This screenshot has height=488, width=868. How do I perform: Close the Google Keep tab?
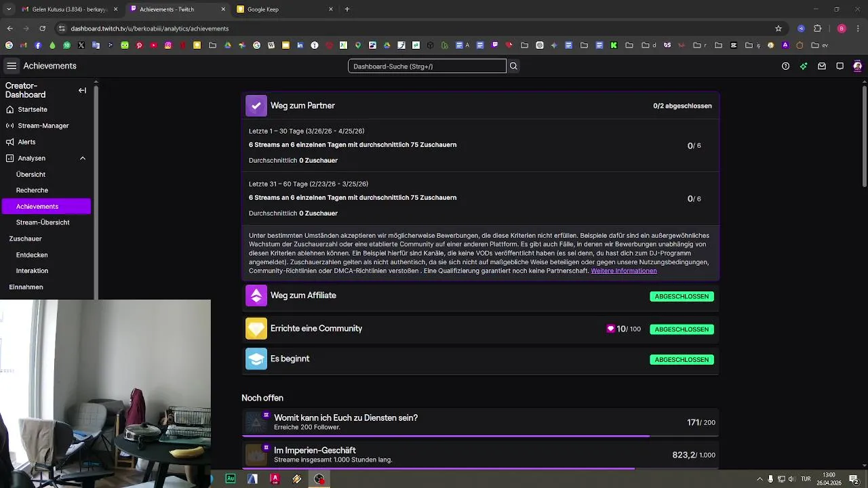coord(330,9)
